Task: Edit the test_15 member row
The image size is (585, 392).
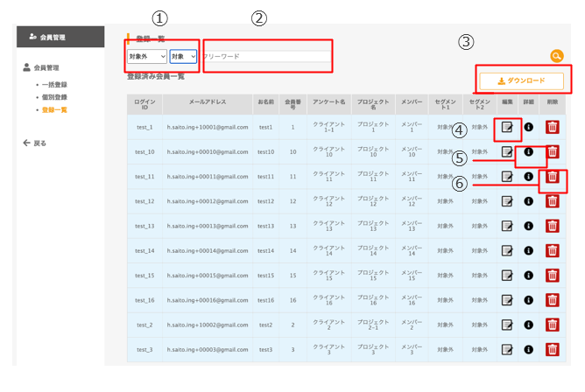Action: click(507, 276)
